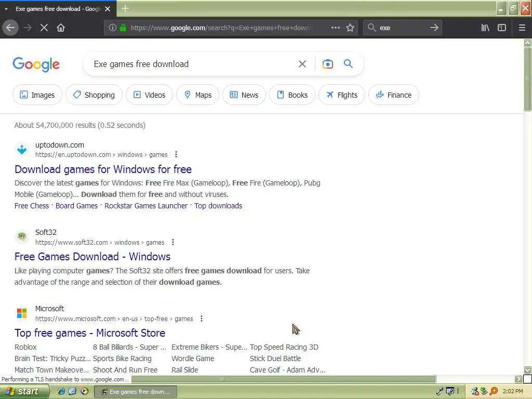Open Microsoft result options menu

[x=201, y=318]
